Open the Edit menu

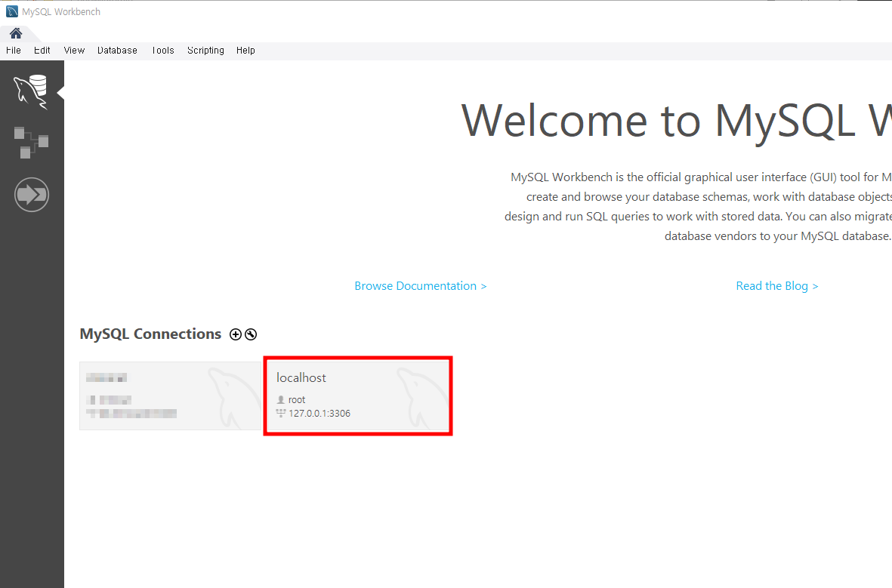click(42, 50)
